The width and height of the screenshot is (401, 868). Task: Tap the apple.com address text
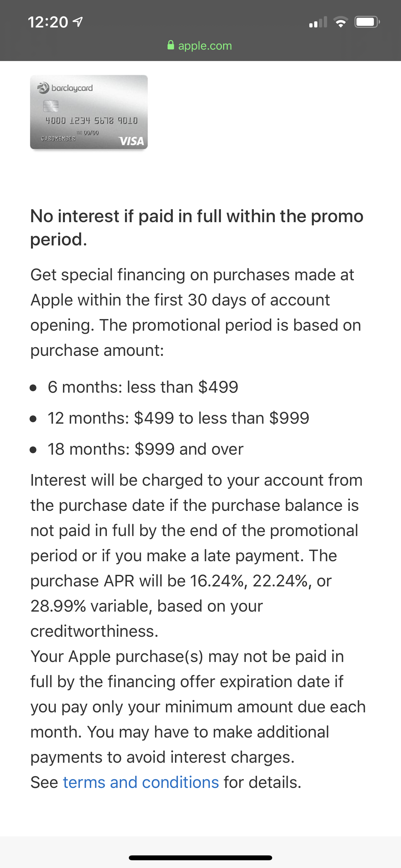pyautogui.click(x=205, y=46)
